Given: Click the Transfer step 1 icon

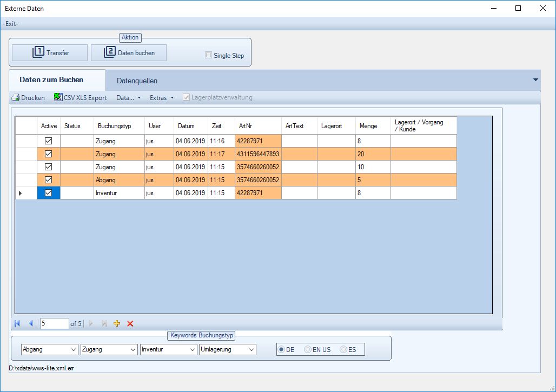Looking at the screenshot, I should (38, 52).
